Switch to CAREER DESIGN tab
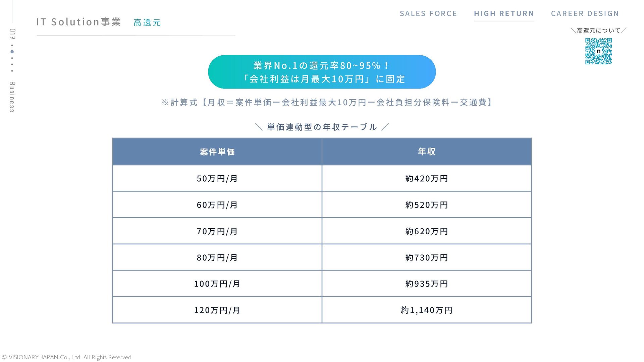 click(585, 14)
